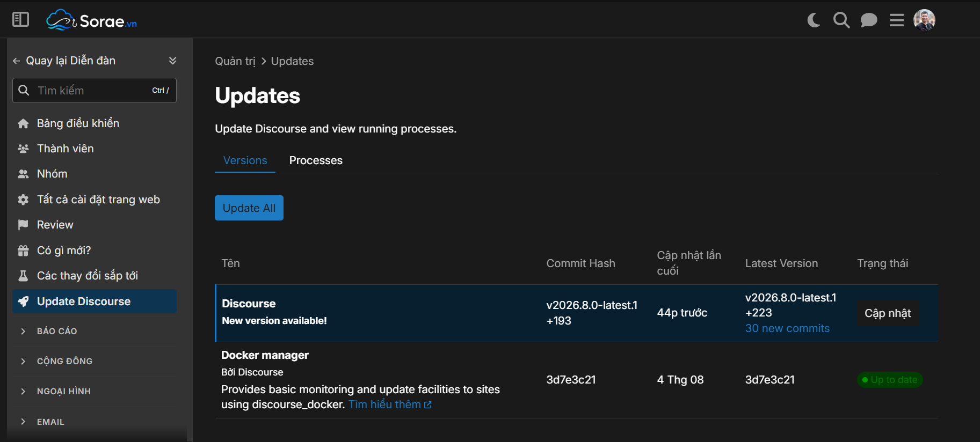Click the Quản trị breadcrumb link
Image resolution: width=980 pixels, height=442 pixels.
pos(235,61)
